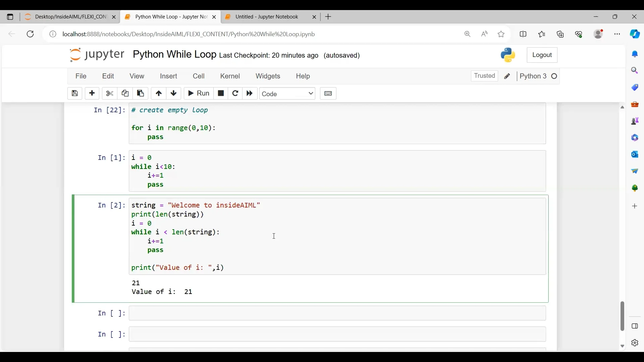Save and checkpoint the notebook
Screen dimensions: 644x362
tap(75, 94)
